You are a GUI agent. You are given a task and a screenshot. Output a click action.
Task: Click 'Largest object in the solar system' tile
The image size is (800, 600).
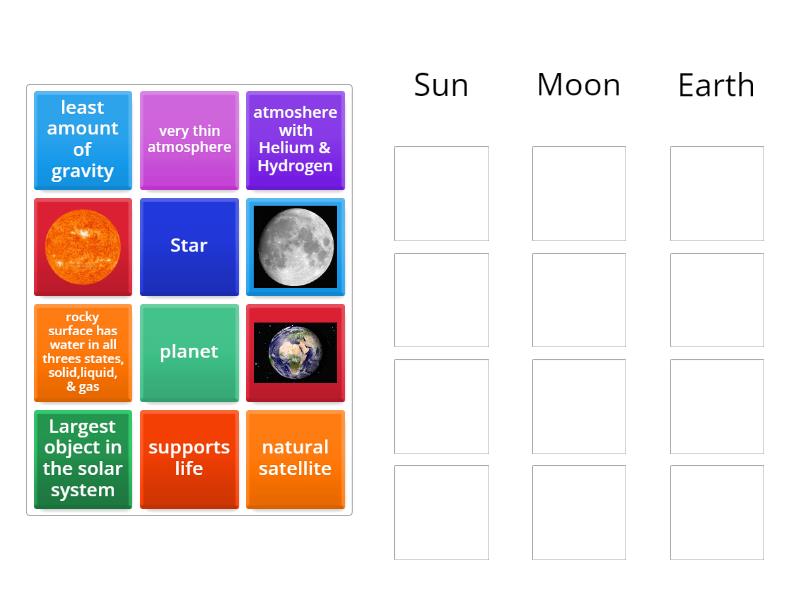click(82, 458)
